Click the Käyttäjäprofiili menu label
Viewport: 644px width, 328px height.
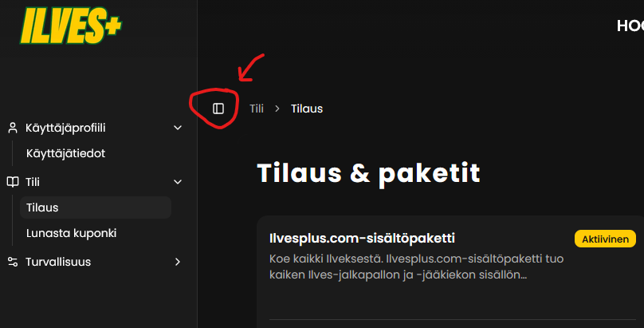click(65, 128)
